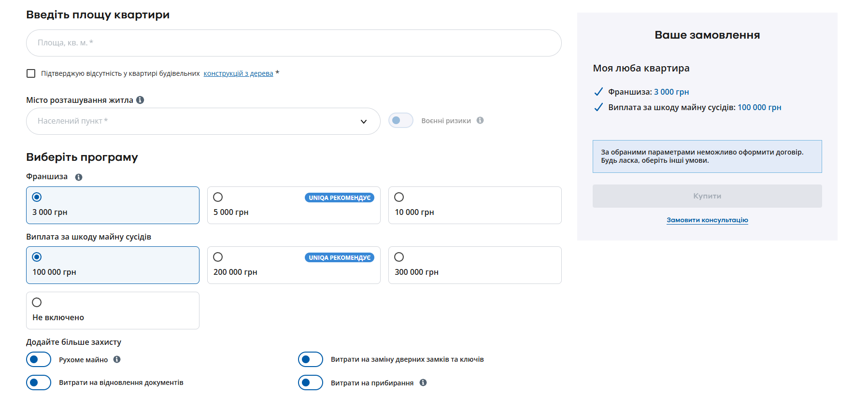Toggle Витрати на відновлення документів switch

[39, 383]
